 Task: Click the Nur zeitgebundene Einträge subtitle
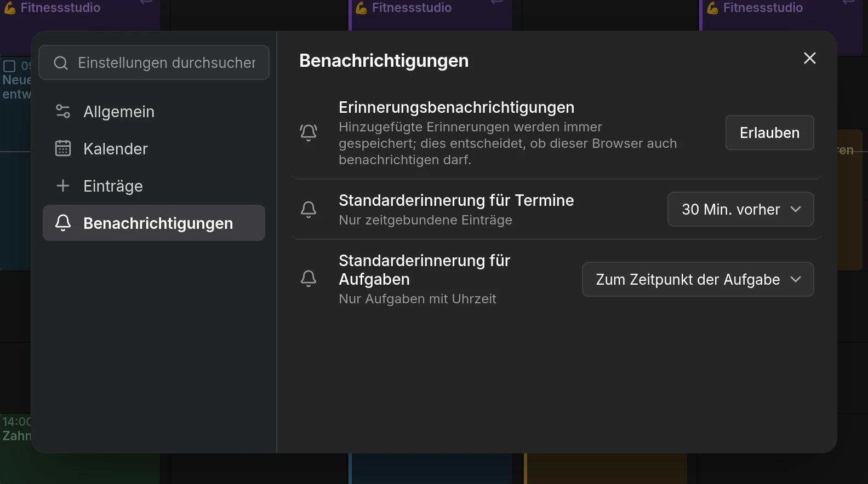point(426,220)
